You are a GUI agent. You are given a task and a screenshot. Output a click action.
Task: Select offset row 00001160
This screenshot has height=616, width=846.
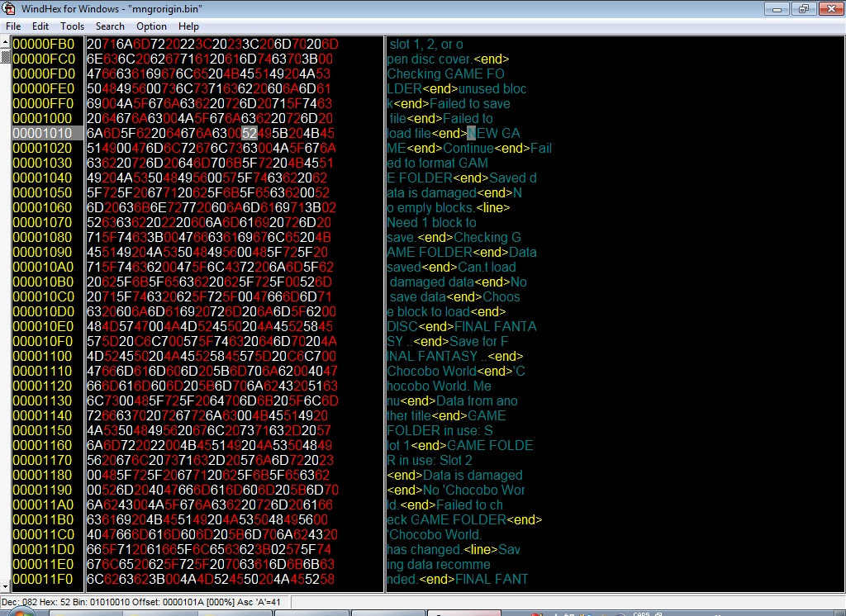(x=43, y=446)
